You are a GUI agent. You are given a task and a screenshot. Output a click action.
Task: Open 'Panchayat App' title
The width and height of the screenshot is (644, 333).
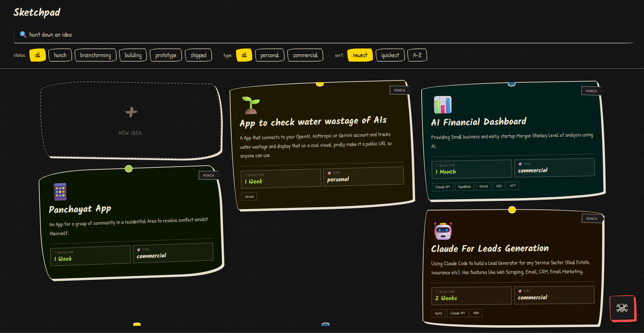[80, 209]
